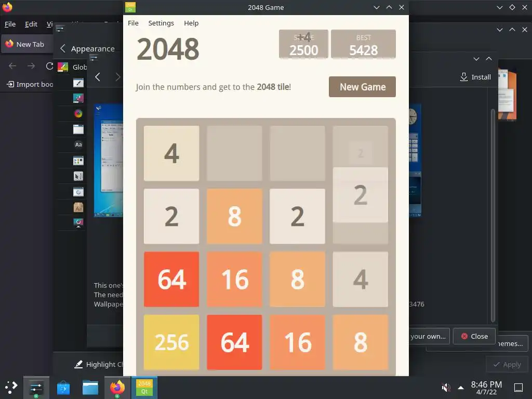Select the New Tab tab in Firefox

26,44
